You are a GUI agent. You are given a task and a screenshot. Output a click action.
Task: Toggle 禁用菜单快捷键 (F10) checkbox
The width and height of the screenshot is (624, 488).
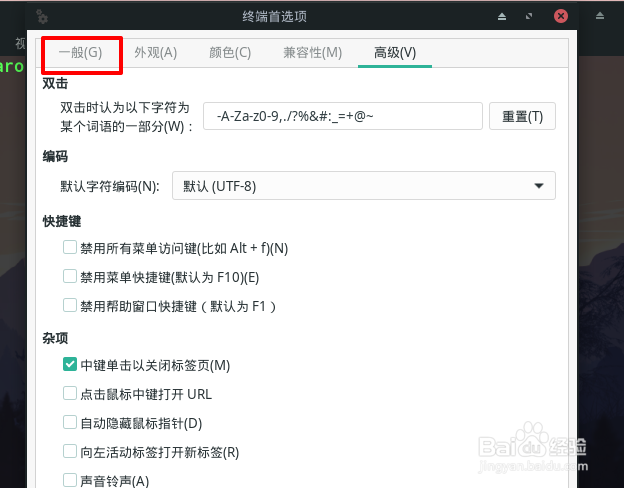(70, 277)
